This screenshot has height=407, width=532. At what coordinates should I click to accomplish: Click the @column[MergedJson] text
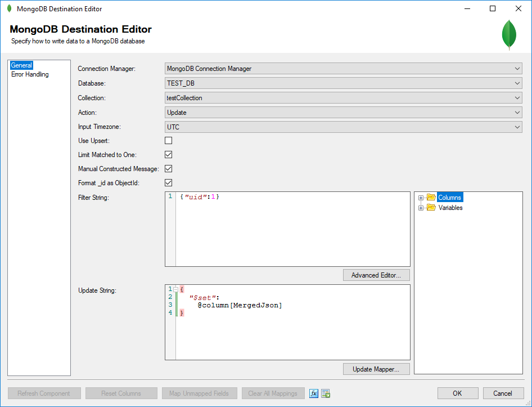coord(240,306)
